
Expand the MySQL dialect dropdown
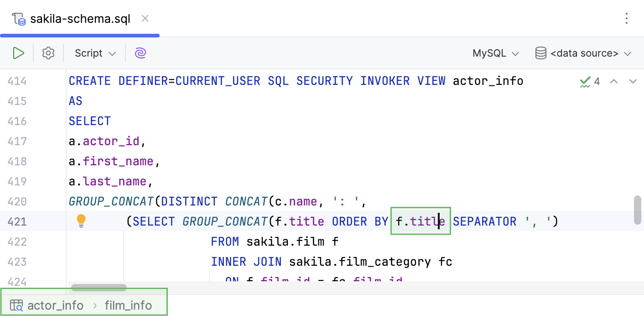pyautogui.click(x=496, y=53)
